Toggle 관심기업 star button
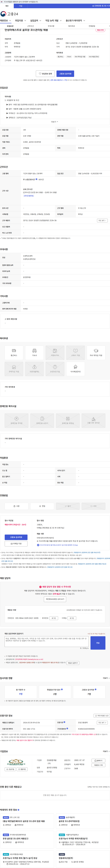This screenshot has height=868, width=110. (x=10, y=769)
